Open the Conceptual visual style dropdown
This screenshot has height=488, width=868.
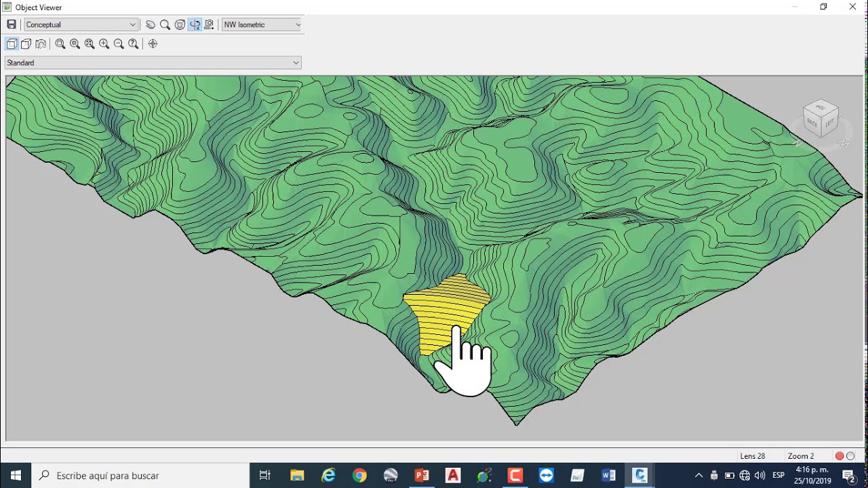pos(81,24)
